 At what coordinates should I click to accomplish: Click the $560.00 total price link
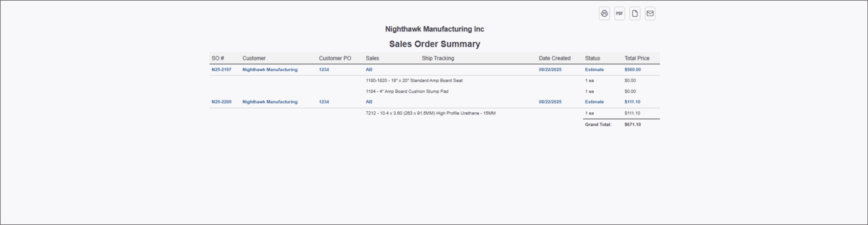point(633,70)
